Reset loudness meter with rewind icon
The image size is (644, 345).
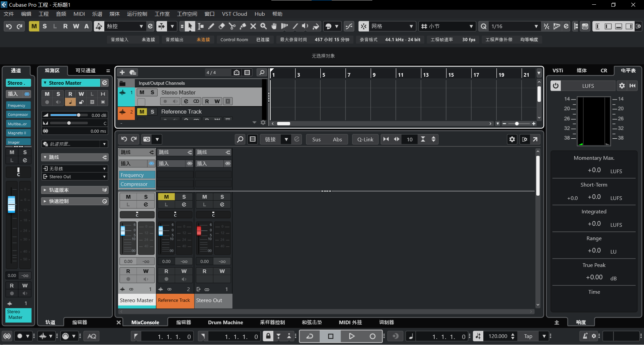(633, 86)
